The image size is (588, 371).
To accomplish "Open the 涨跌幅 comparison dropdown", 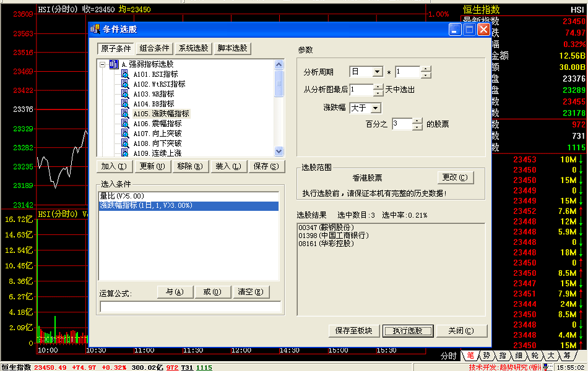I will (376, 108).
